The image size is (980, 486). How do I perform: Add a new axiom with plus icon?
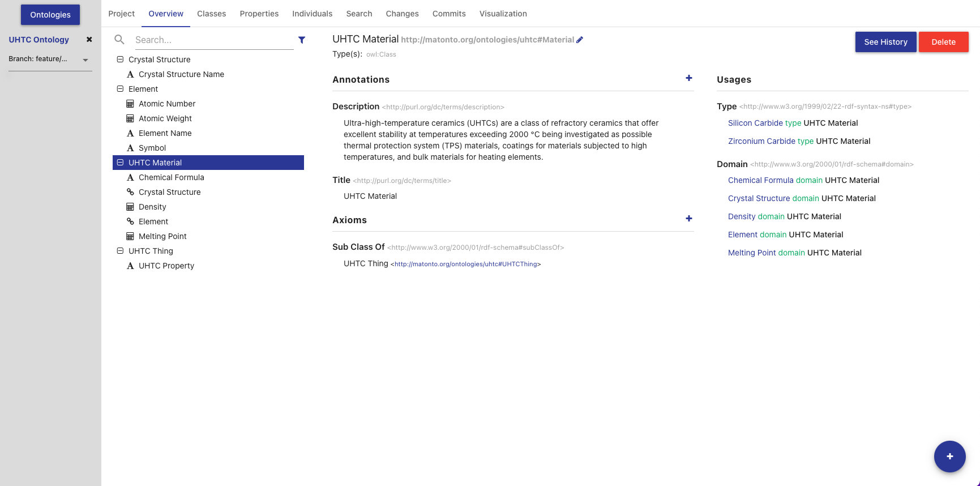click(689, 219)
